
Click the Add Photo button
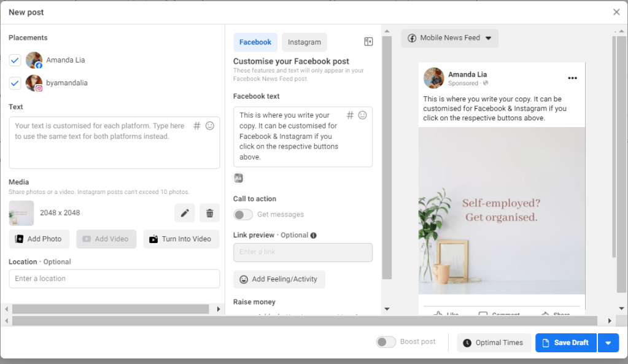click(x=39, y=239)
